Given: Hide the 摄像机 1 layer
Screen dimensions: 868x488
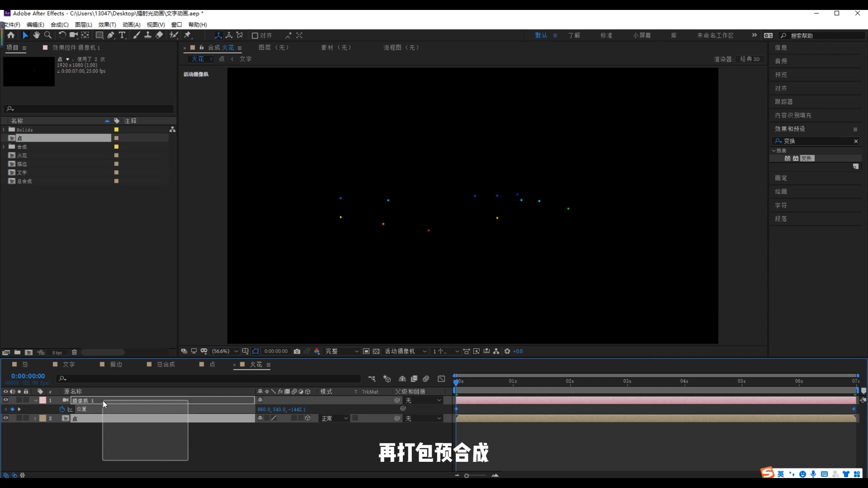Looking at the screenshot, I should tap(5, 400).
